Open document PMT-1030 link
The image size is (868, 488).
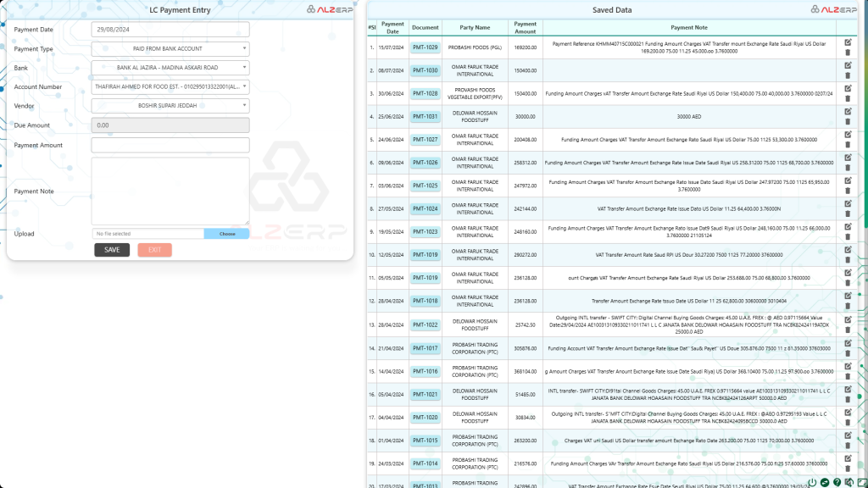(426, 71)
